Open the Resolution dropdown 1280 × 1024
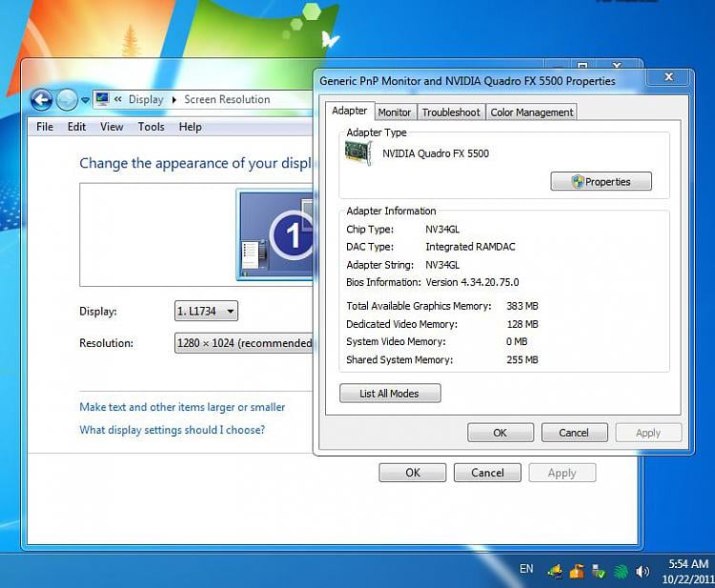 click(x=244, y=343)
